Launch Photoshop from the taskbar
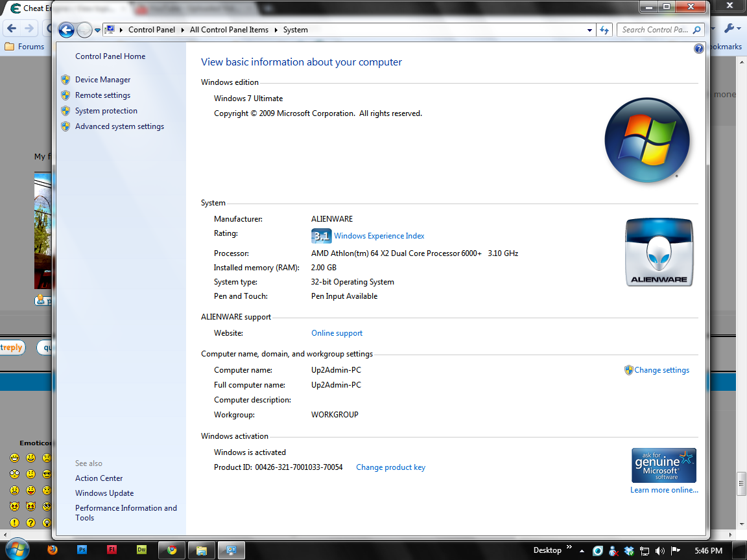Viewport: 747px width, 560px height. (x=82, y=550)
